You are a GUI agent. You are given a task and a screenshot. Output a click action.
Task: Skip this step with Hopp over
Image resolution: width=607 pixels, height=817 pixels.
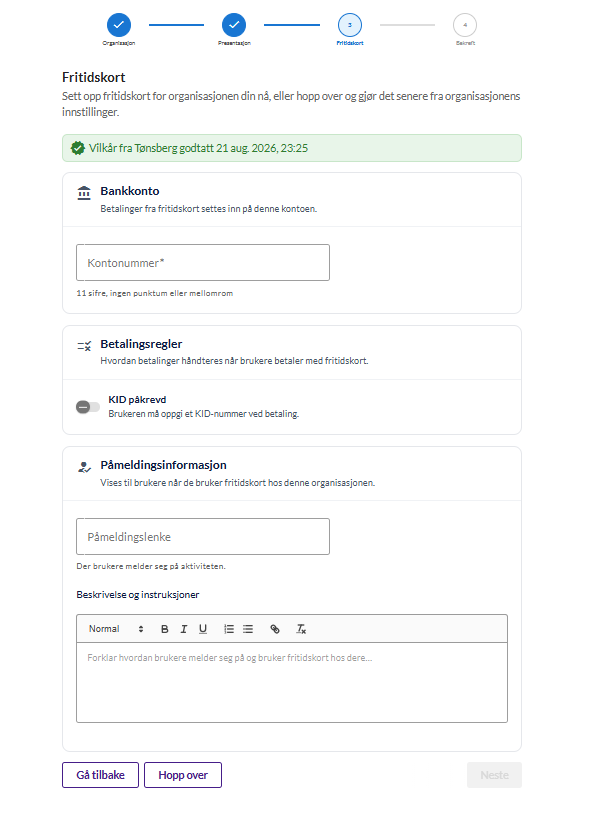click(x=183, y=775)
